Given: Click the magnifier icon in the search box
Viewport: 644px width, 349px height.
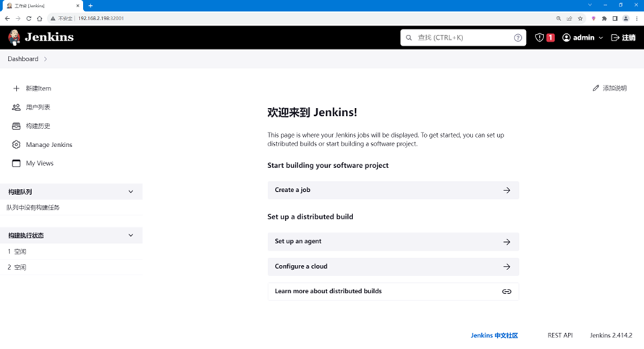Looking at the screenshot, I should pyautogui.click(x=409, y=38).
